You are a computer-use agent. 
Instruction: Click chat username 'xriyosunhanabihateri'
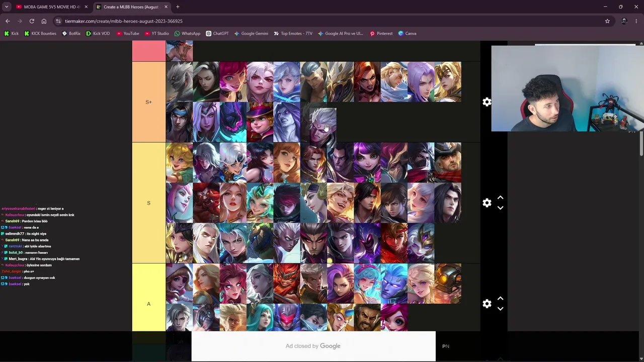click(x=19, y=209)
